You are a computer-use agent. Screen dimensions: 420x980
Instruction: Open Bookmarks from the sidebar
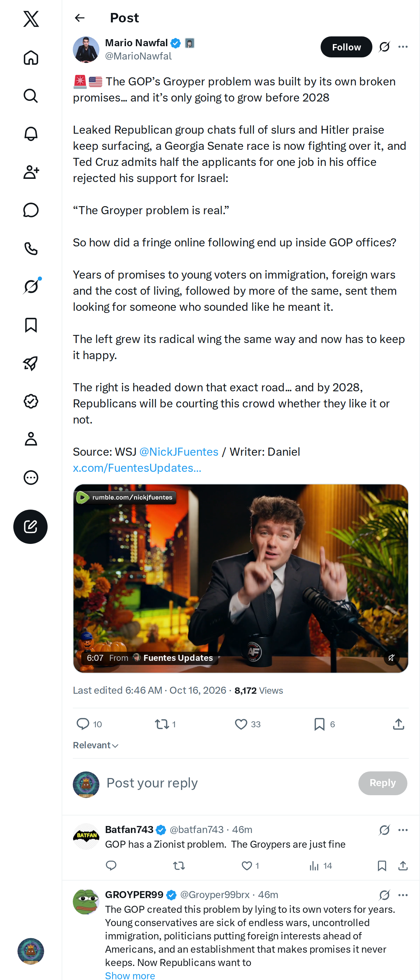click(x=31, y=325)
